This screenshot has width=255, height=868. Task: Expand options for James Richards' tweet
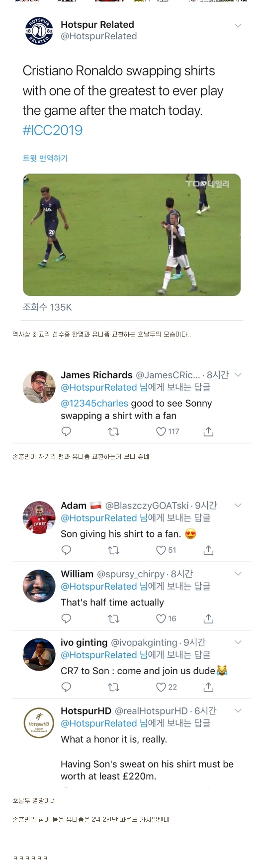pos(238,375)
